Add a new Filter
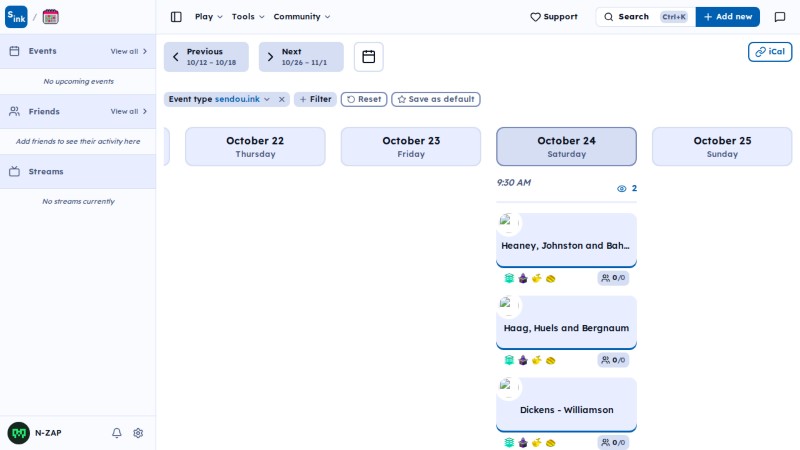This screenshot has height=450, width=800. tap(315, 99)
